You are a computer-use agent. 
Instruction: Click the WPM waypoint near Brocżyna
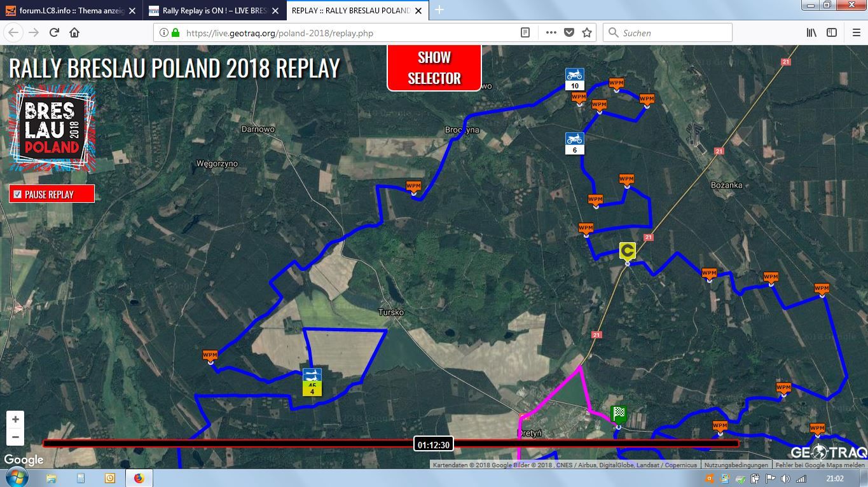(413, 186)
